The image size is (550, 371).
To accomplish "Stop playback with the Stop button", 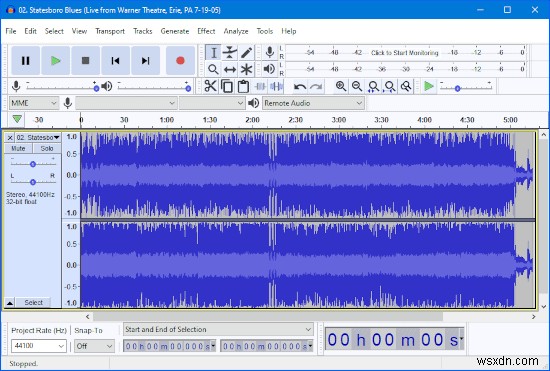I will tap(85, 61).
